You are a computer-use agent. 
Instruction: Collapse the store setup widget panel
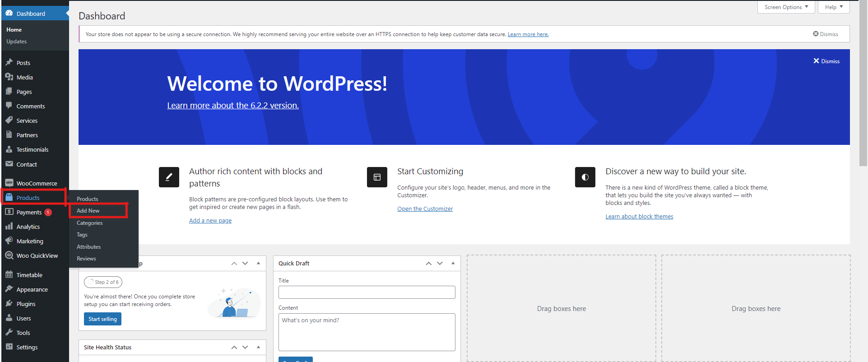258,263
